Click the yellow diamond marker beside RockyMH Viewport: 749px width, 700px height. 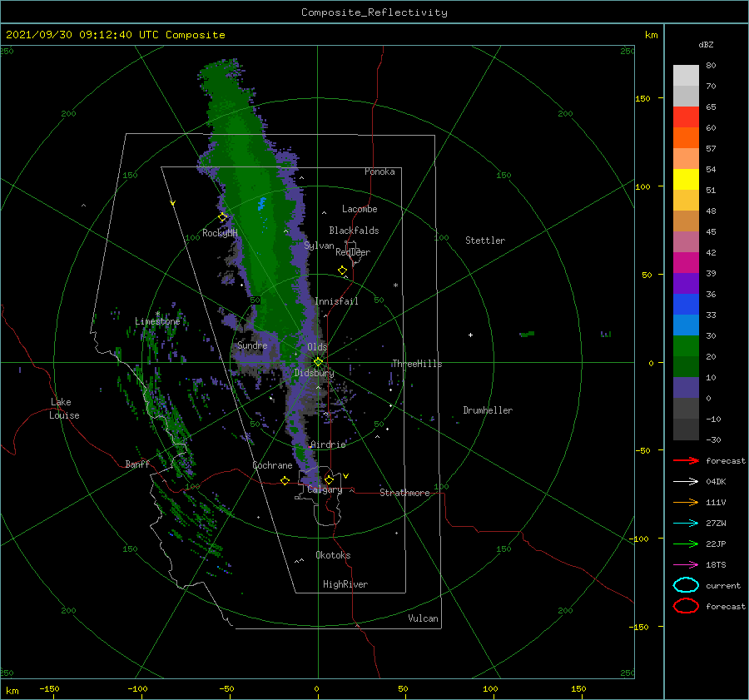(x=222, y=217)
